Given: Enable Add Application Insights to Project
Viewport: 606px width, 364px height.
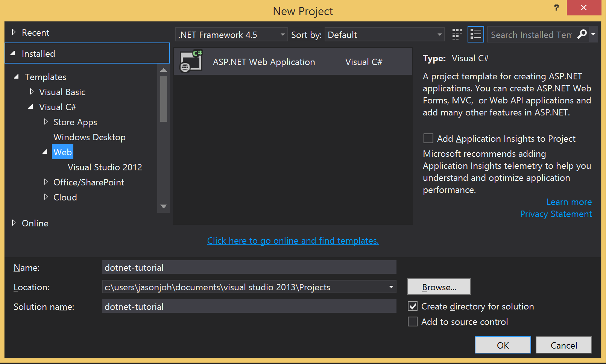Looking at the screenshot, I should point(428,138).
